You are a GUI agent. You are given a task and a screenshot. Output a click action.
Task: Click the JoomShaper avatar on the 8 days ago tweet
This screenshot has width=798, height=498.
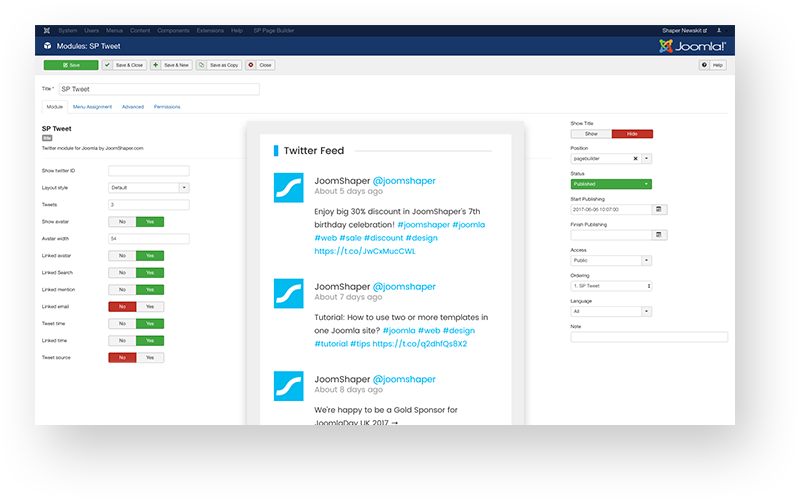click(289, 386)
